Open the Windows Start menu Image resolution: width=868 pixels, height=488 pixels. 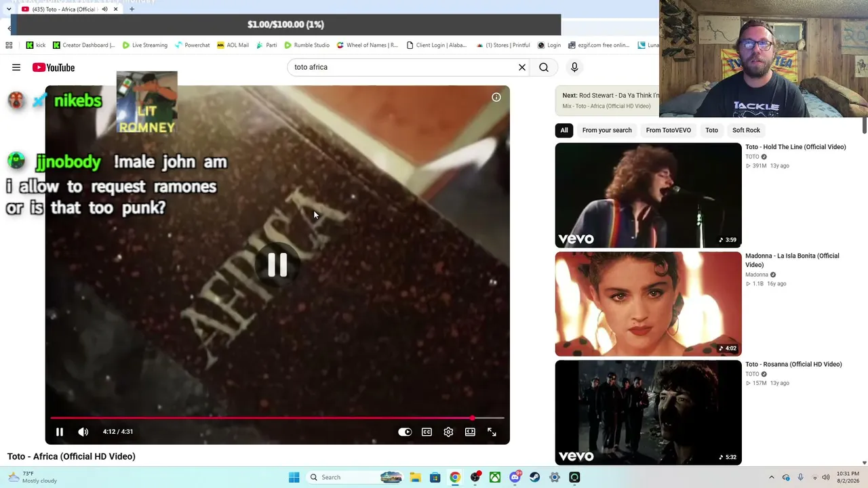[294, 477]
